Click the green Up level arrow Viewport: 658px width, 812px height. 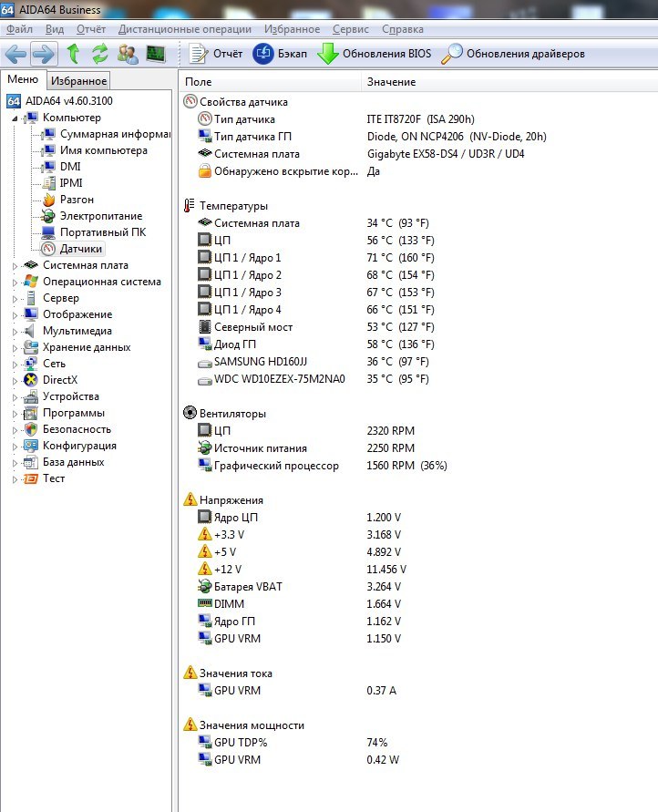tap(74, 54)
